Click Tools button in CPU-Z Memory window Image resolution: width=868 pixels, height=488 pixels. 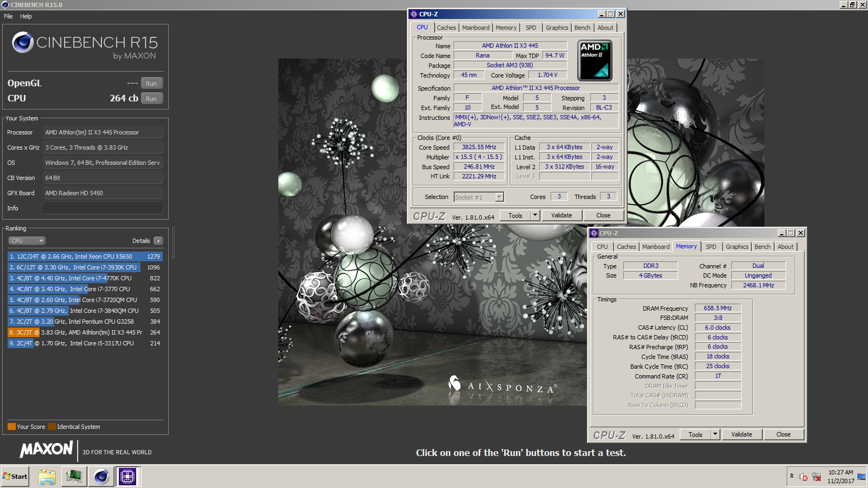tap(695, 434)
